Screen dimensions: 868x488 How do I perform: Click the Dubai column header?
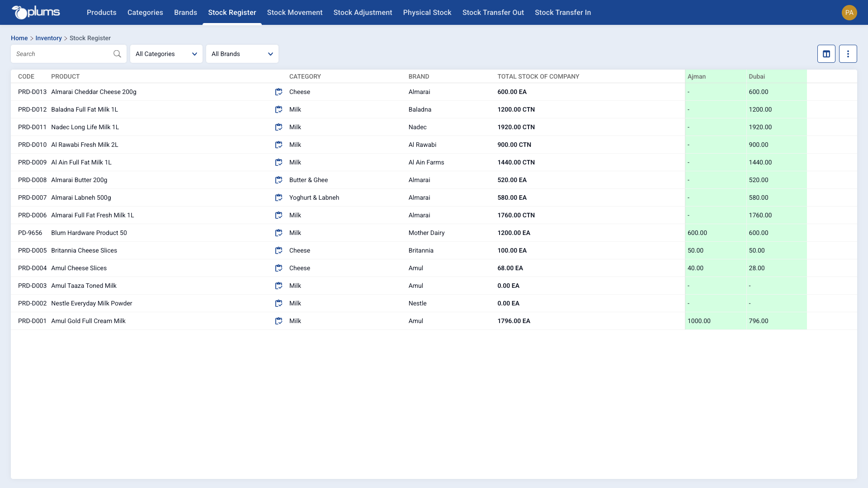(757, 76)
